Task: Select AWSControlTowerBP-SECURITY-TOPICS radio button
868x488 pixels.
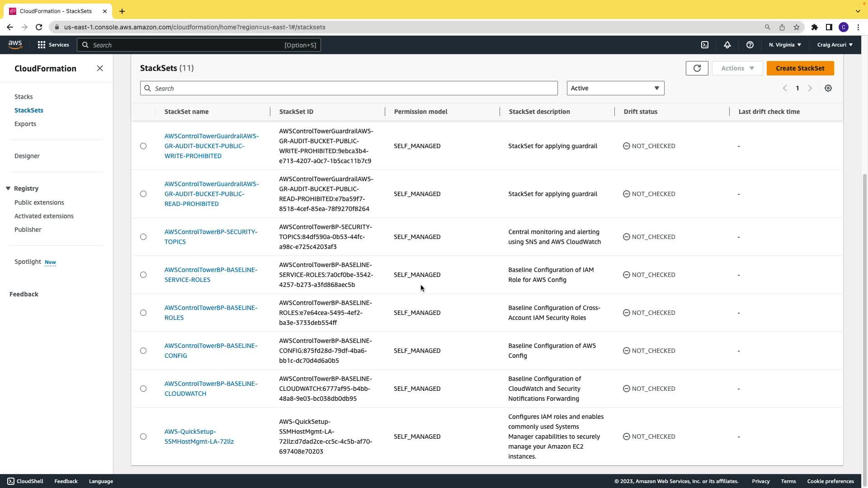Action: pos(143,237)
